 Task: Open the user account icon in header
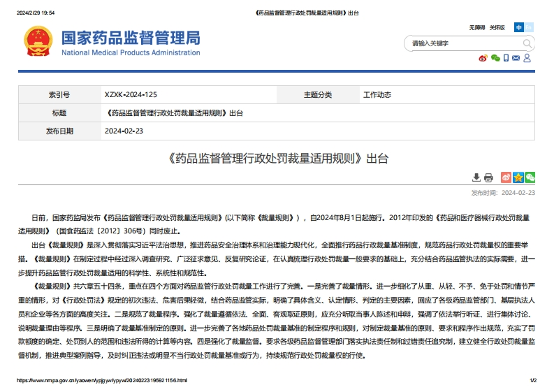point(527,58)
